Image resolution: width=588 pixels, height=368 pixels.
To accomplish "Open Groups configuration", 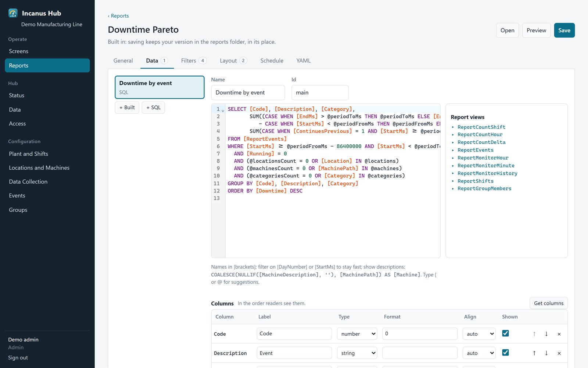I will pos(47,210).
